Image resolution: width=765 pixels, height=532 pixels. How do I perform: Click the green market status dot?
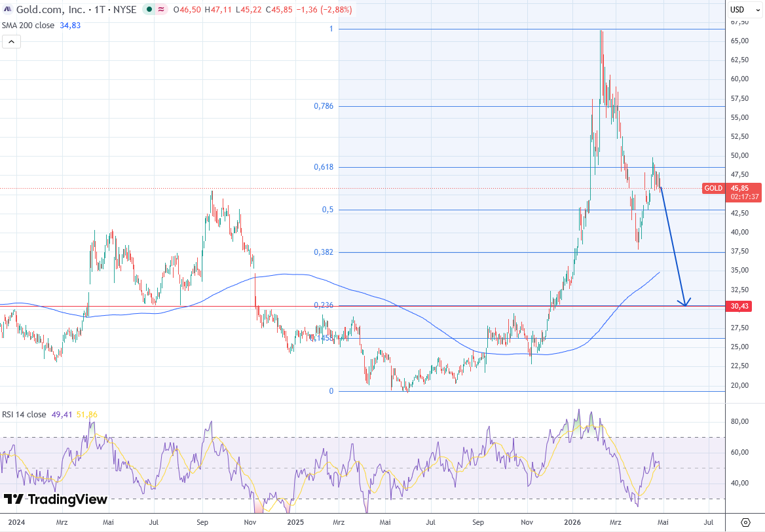tap(150, 10)
